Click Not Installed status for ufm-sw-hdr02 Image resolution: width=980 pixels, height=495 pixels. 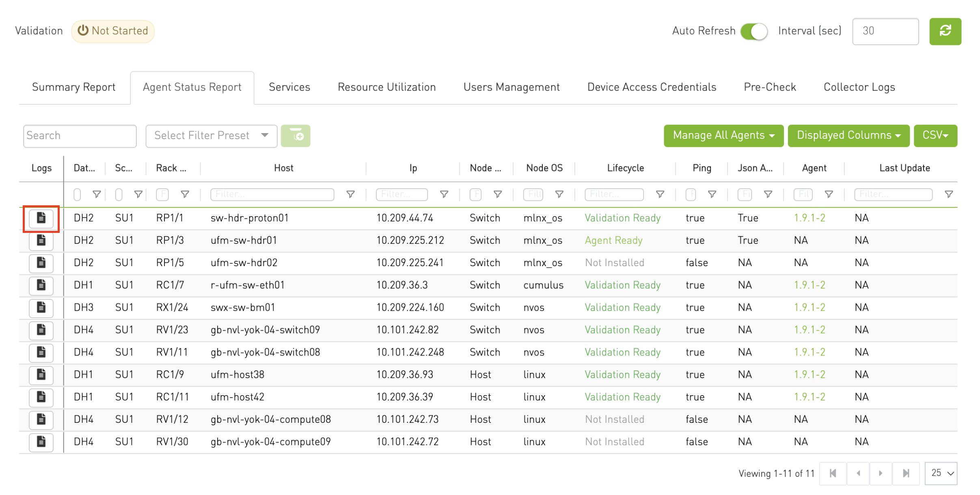coord(614,263)
